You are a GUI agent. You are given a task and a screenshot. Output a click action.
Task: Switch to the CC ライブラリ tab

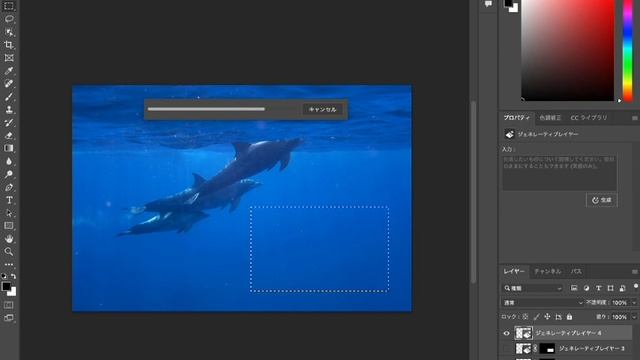click(589, 118)
